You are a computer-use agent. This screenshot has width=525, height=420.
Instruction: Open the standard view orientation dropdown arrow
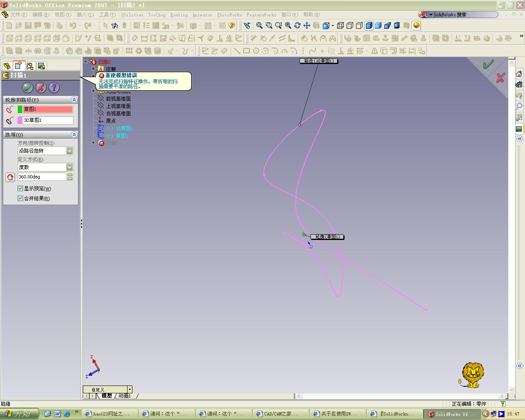[x=333, y=25]
